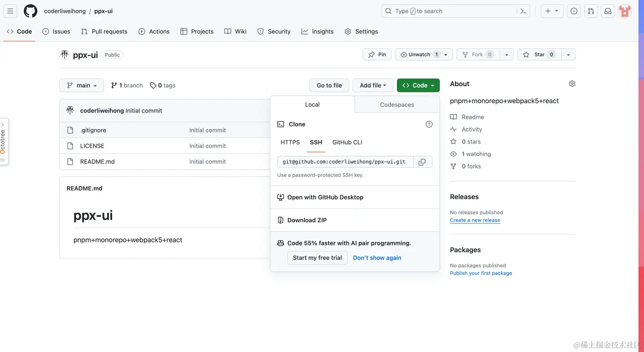
Task: Open the Pull requests tab
Action: pos(104,31)
